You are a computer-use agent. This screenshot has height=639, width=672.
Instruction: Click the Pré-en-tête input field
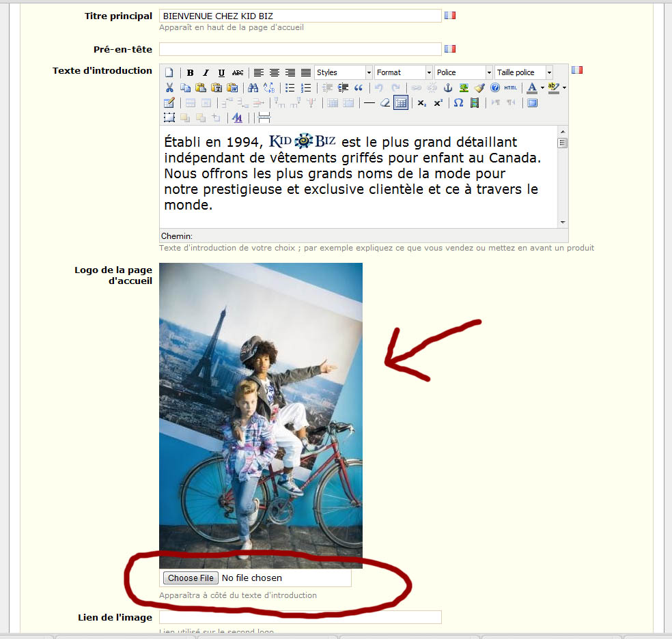click(x=300, y=49)
